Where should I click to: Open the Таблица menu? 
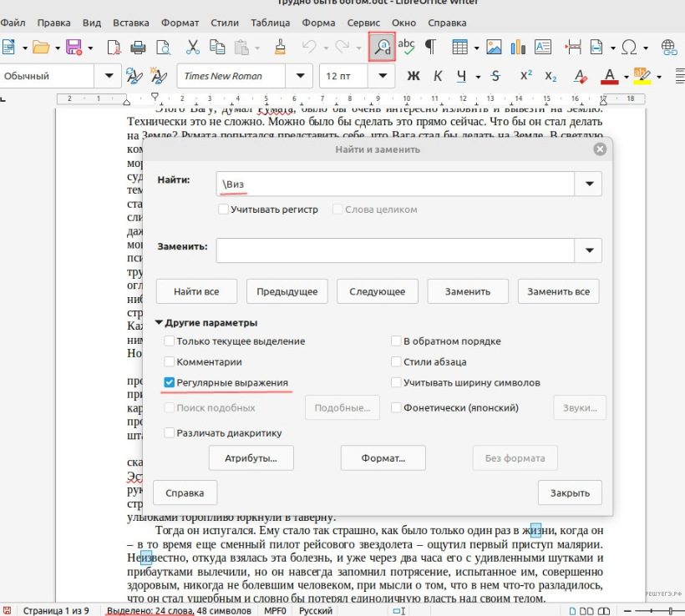point(271,23)
